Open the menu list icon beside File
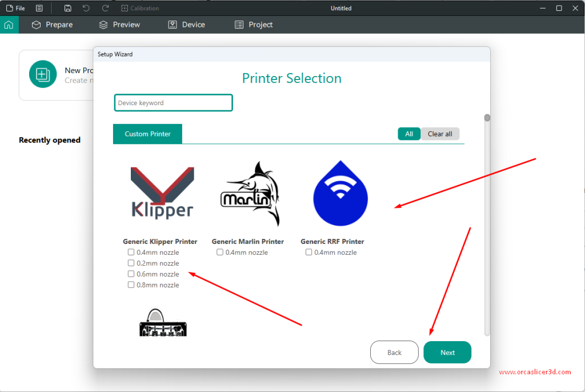 [39, 8]
